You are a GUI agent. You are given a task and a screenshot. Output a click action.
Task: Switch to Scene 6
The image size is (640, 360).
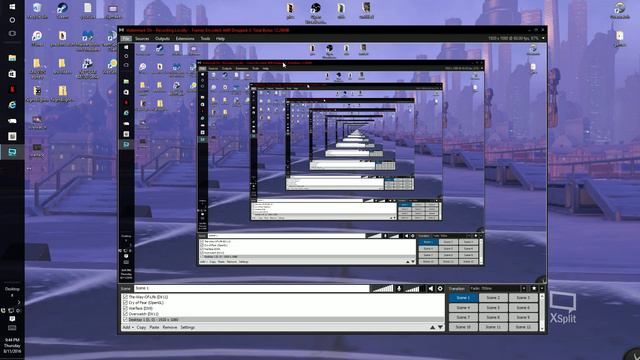click(x=523, y=308)
